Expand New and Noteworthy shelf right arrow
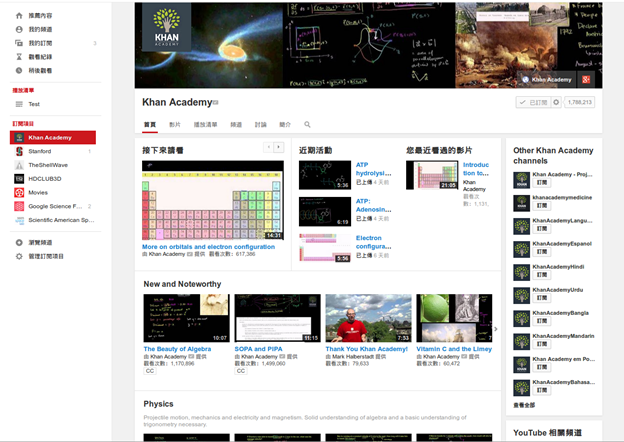 (495, 328)
